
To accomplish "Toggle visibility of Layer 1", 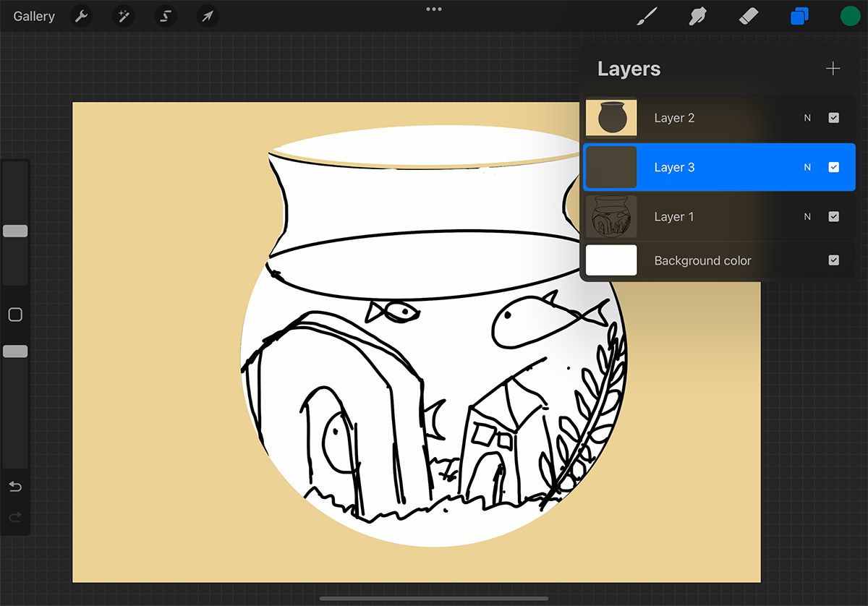I will click(834, 216).
